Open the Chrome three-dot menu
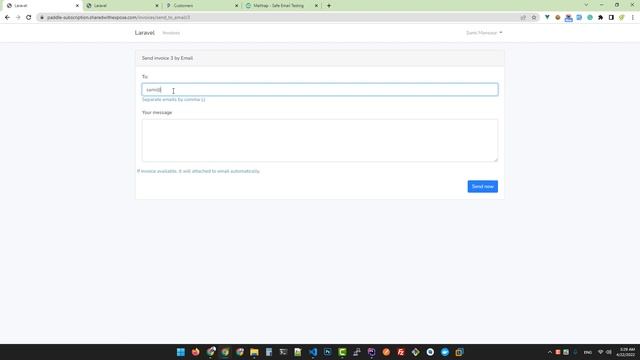The image size is (640, 360). [633, 18]
